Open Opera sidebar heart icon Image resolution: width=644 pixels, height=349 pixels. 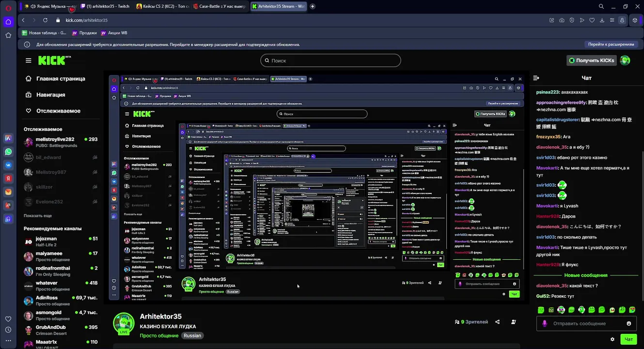point(8,319)
